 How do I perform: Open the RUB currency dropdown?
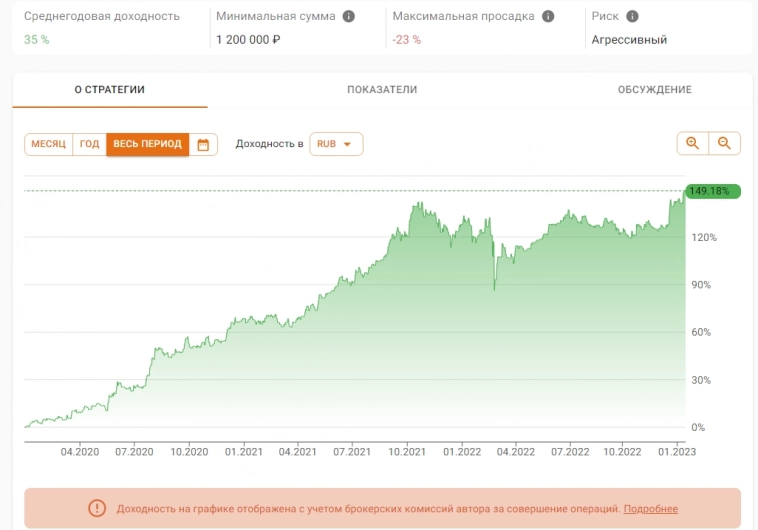tap(336, 144)
